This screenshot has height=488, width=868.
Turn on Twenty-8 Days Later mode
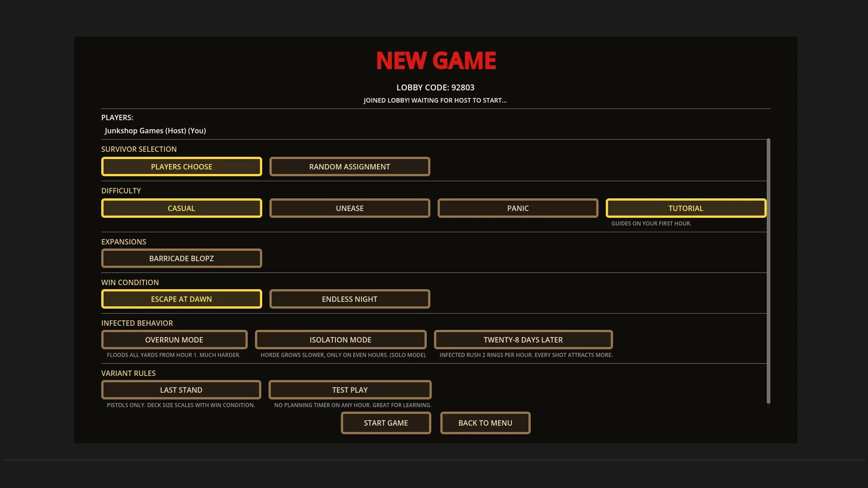pyautogui.click(x=523, y=340)
